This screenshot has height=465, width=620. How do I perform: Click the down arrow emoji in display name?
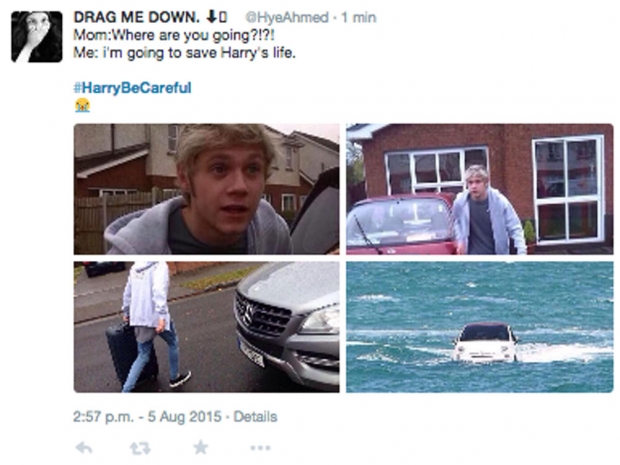pos(212,17)
